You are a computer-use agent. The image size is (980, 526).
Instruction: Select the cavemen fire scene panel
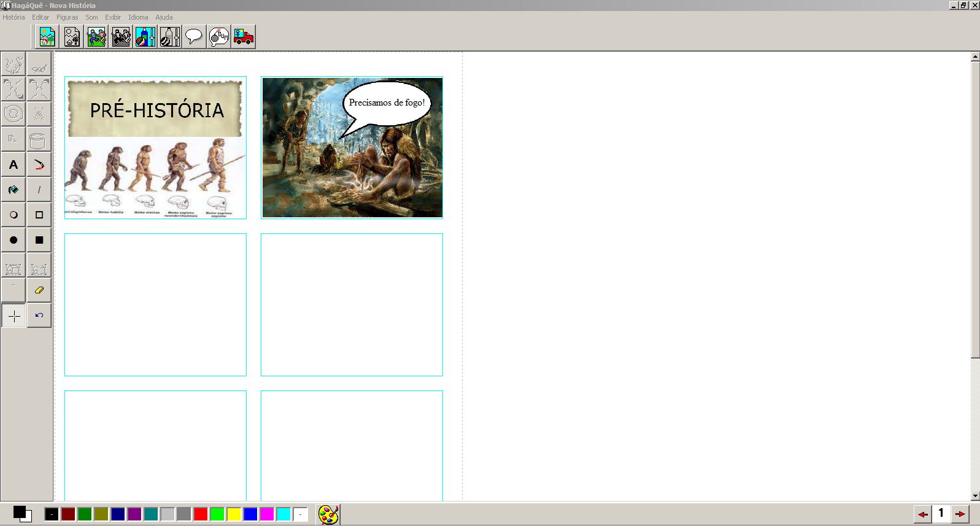[352, 148]
